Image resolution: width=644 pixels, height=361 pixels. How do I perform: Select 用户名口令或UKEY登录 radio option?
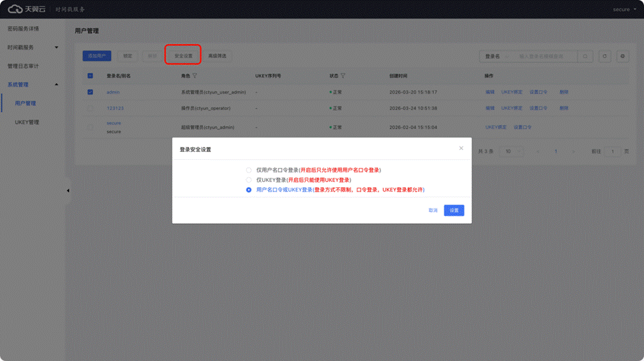[x=248, y=190]
